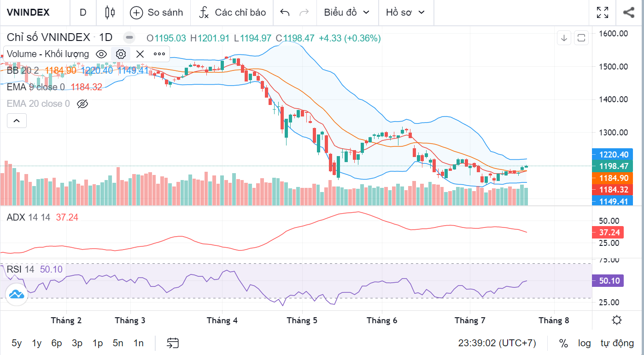Open the candlestick chart type selector
The height and width of the screenshot is (355, 644).
click(110, 12)
